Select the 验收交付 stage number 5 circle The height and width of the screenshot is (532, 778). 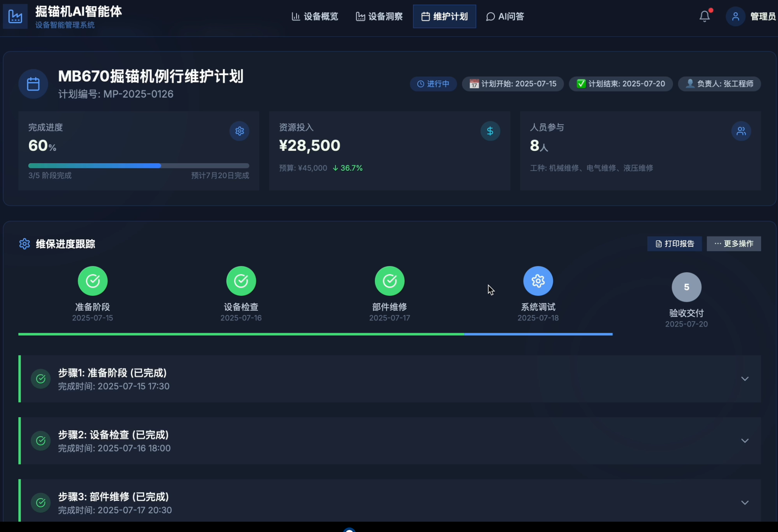(x=686, y=287)
